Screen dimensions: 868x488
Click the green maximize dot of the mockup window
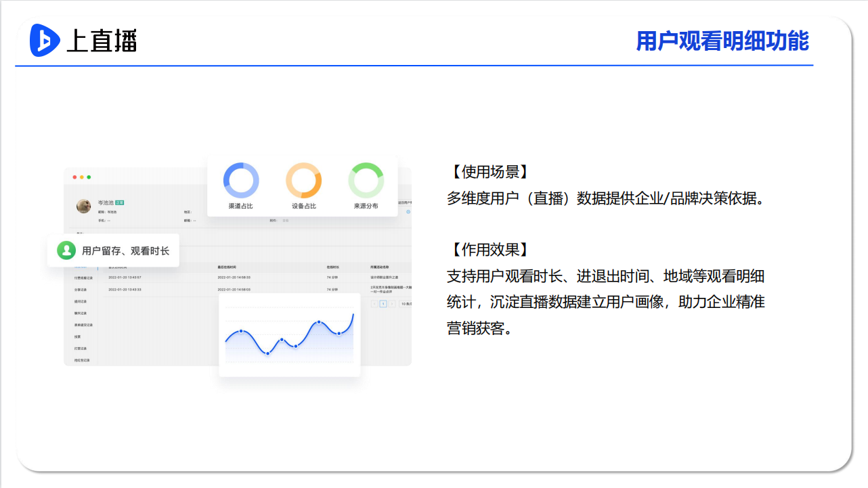click(x=89, y=177)
